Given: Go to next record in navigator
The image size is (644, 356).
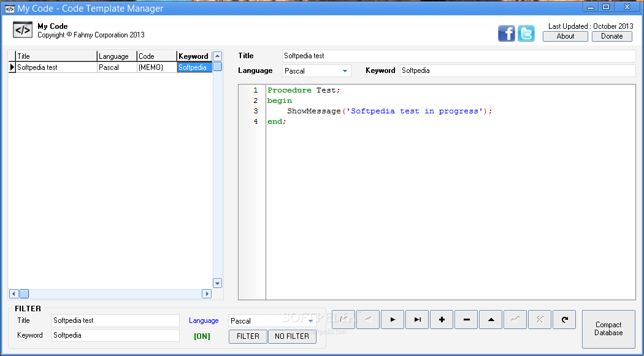Looking at the screenshot, I should 393,319.
